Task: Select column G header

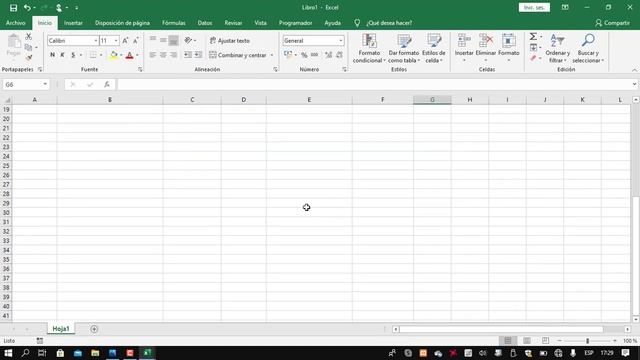Action: (432, 100)
